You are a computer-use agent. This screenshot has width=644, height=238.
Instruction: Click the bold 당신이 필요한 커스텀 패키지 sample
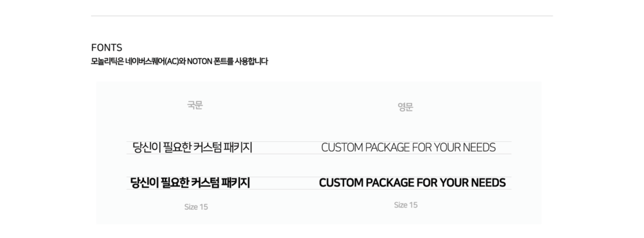point(190,183)
